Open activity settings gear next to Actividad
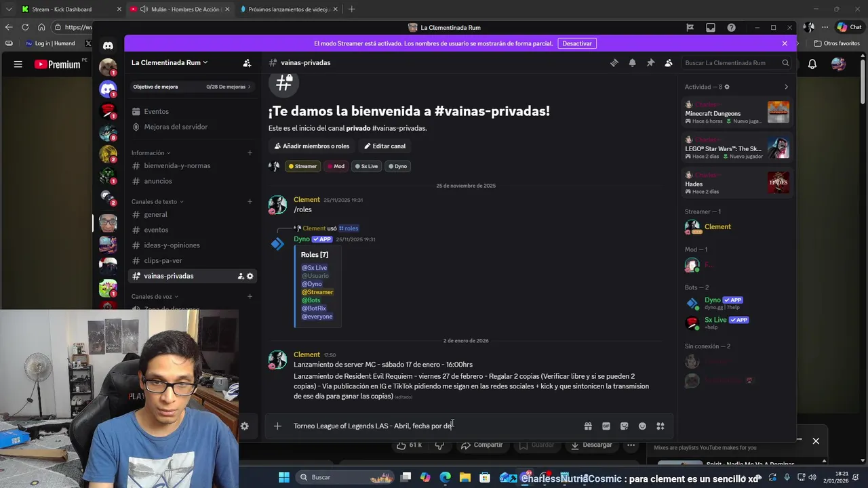 pyautogui.click(x=727, y=87)
